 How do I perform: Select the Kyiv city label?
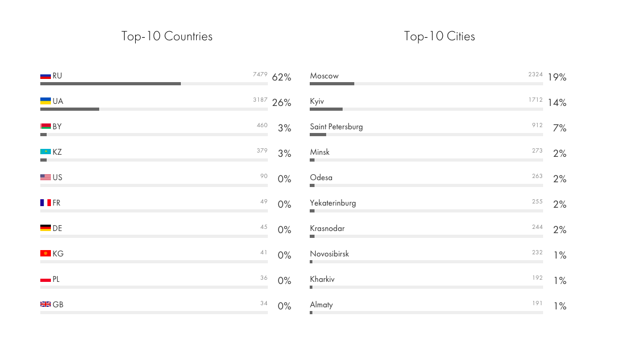(317, 101)
